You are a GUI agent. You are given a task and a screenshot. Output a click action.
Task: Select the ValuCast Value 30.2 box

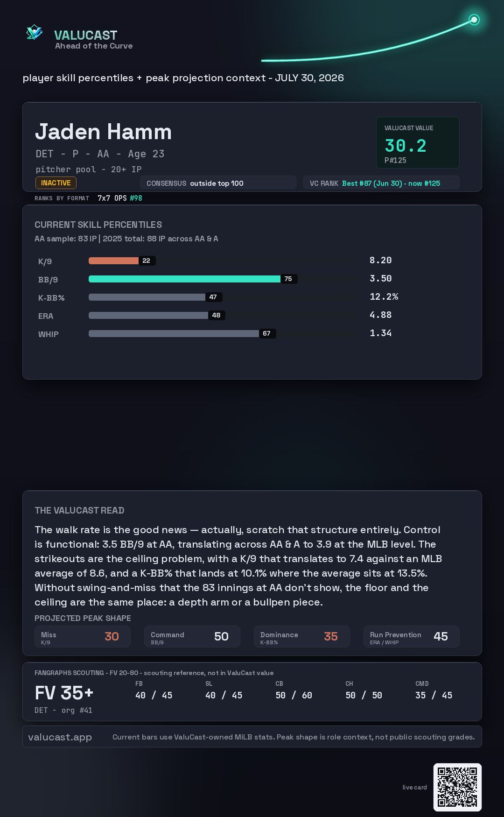(418, 142)
